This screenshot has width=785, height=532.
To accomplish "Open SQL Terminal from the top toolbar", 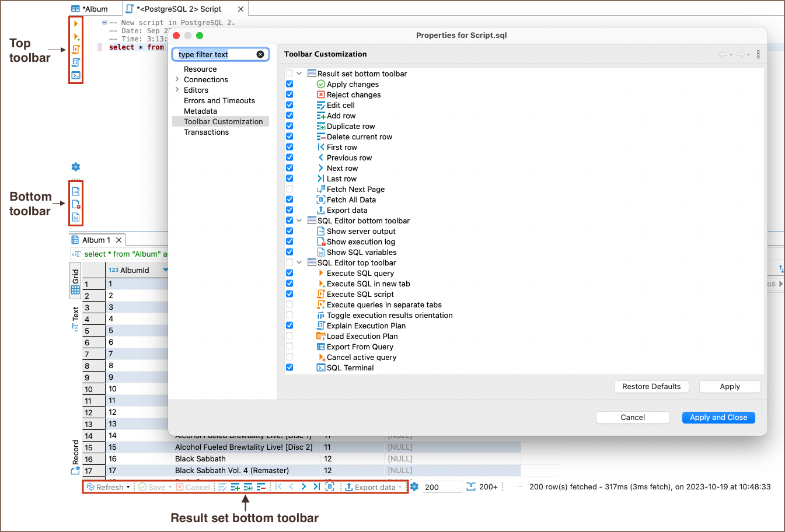I will (76, 75).
